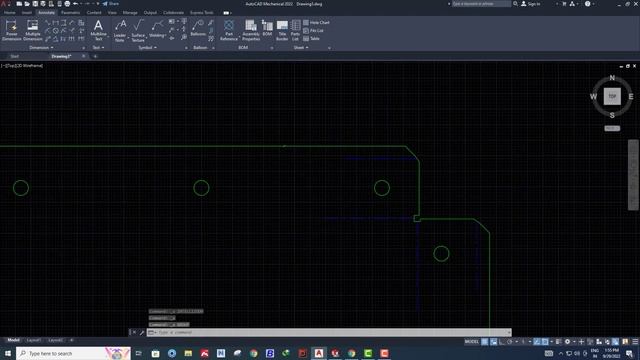Click the W compass direction on ViewCube
Screen dimensions: 640x360
pos(593,97)
